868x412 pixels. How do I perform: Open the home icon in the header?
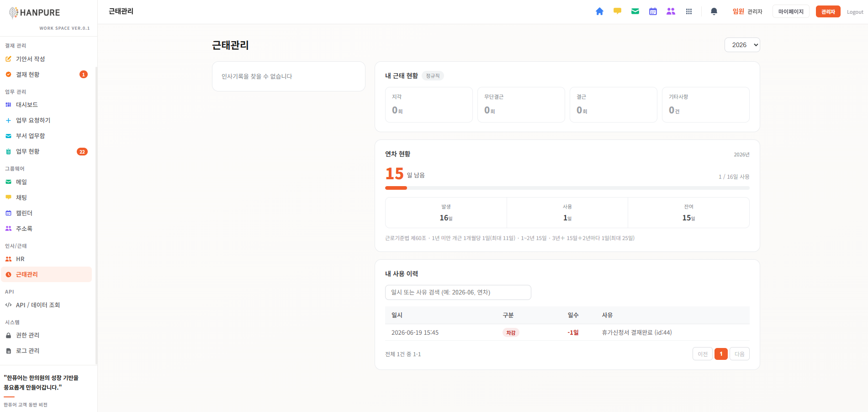(599, 11)
